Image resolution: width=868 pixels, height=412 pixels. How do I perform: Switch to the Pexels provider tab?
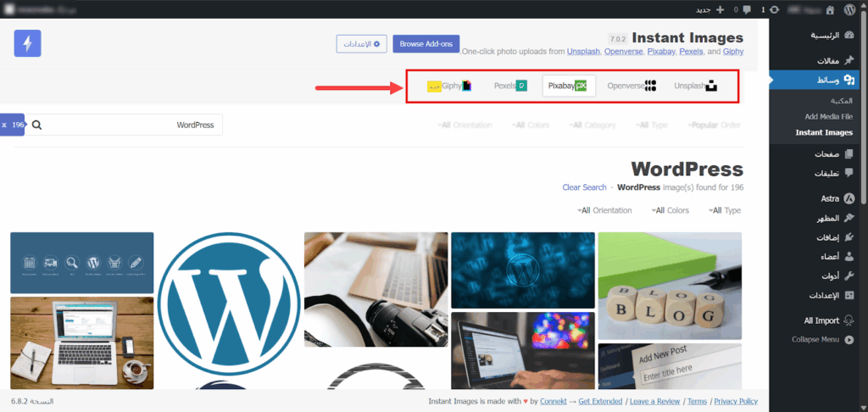click(510, 86)
